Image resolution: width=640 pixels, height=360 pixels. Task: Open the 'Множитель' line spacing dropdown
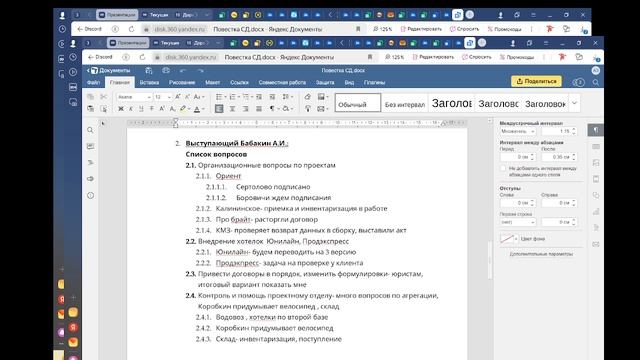pyautogui.click(x=518, y=131)
